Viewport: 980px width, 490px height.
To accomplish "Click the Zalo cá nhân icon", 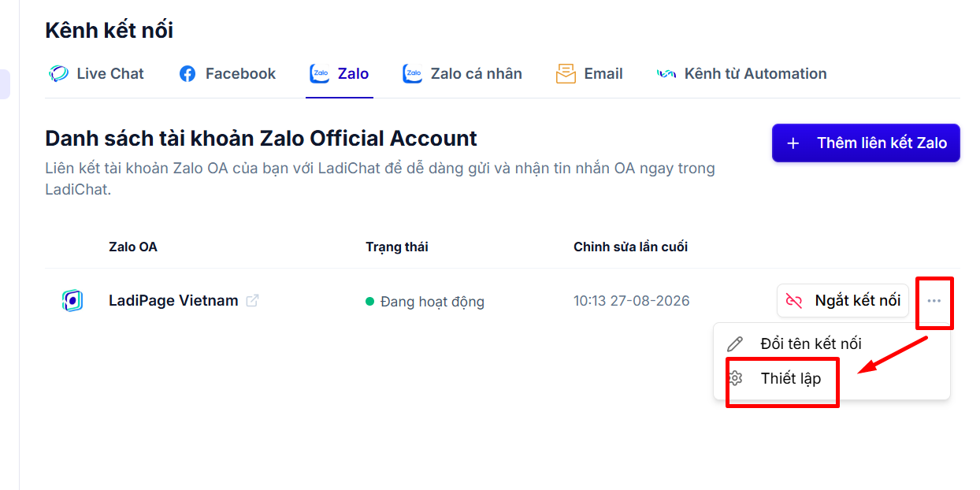I will pyautogui.click(x=412, y=74).
